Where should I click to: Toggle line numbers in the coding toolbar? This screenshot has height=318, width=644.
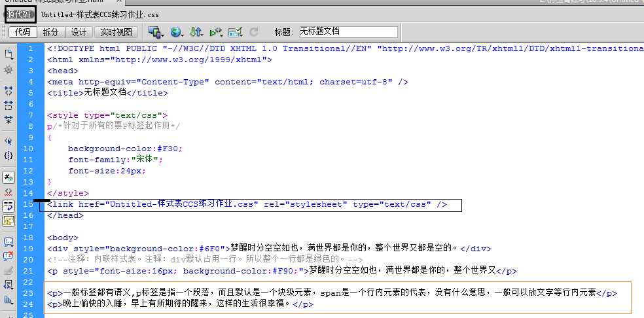click(9, 177)
